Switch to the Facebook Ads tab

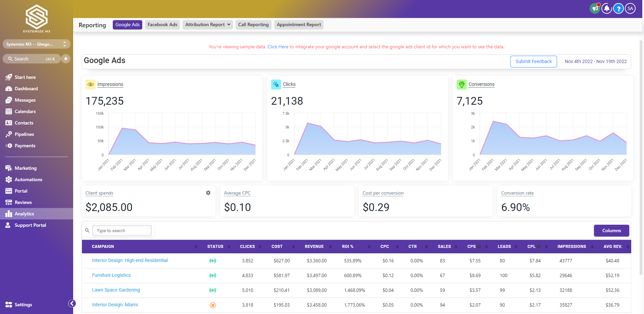point(162,25)
